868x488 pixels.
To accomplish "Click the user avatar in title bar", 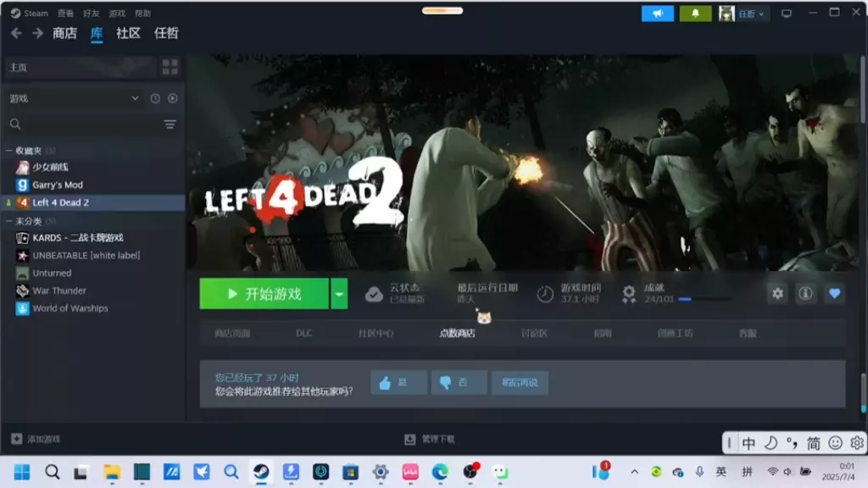I will pos(726,14).
